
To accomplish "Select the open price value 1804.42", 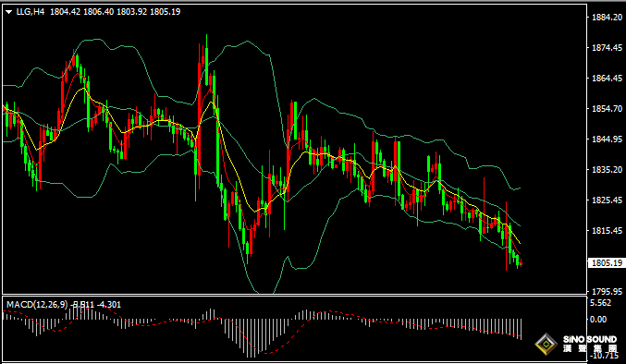I will click(x=66, y=12).
